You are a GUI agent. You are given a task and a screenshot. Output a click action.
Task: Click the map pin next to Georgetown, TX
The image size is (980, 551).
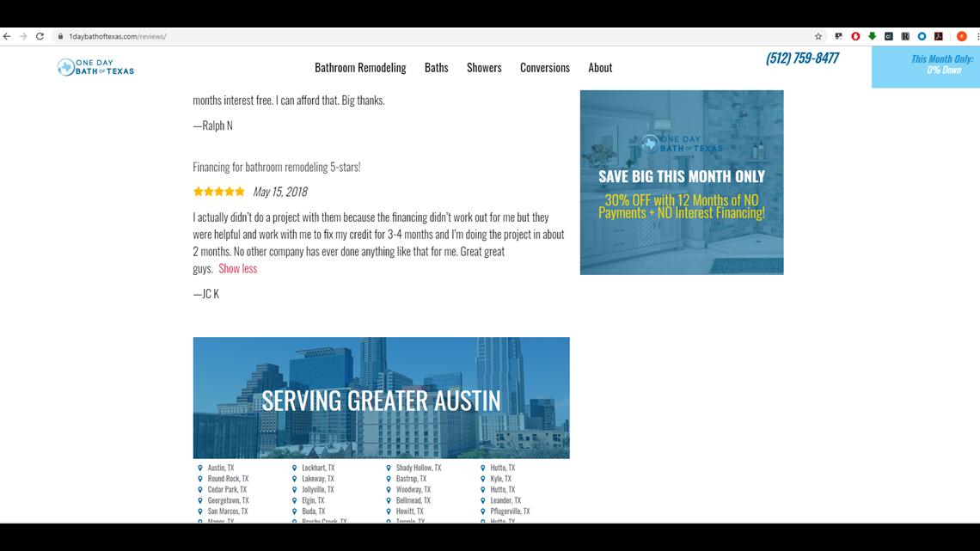[200, 500]
